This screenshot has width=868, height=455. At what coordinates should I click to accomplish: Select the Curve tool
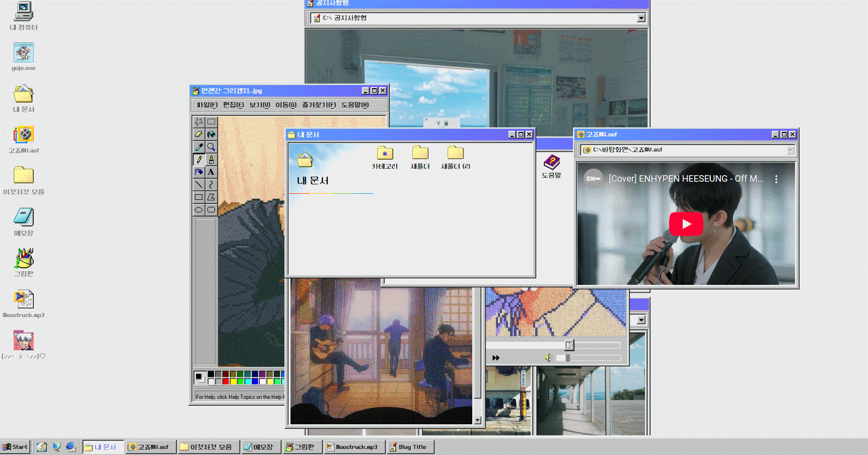pyautogui.click(x=211, y=185)
